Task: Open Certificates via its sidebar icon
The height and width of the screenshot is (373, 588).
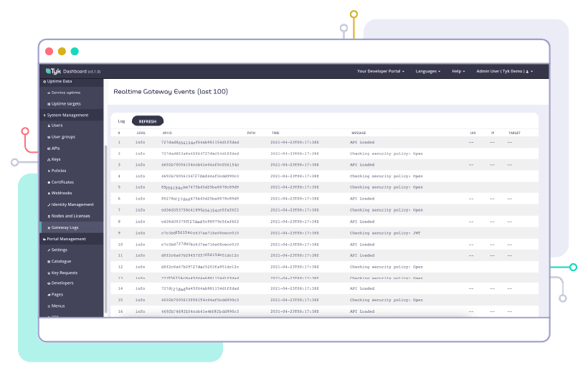Action: tap(49, 182)
